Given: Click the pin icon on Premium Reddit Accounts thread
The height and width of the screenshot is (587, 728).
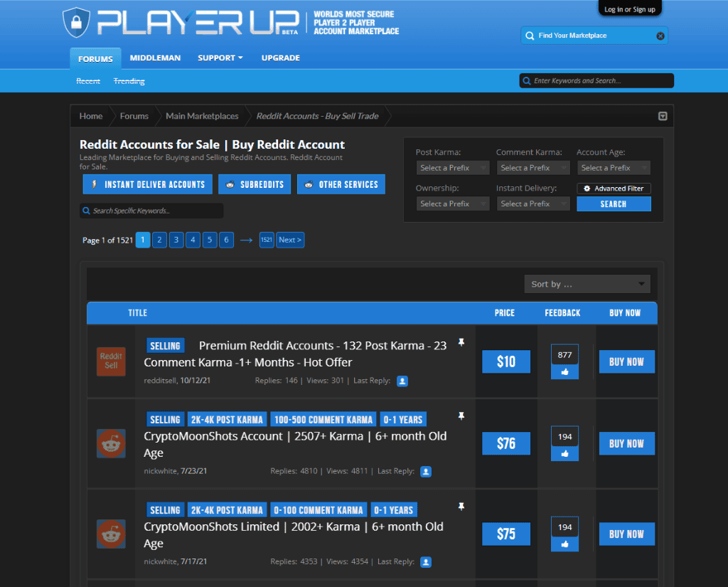Looking at the screenshot, I should pos(461,342).
